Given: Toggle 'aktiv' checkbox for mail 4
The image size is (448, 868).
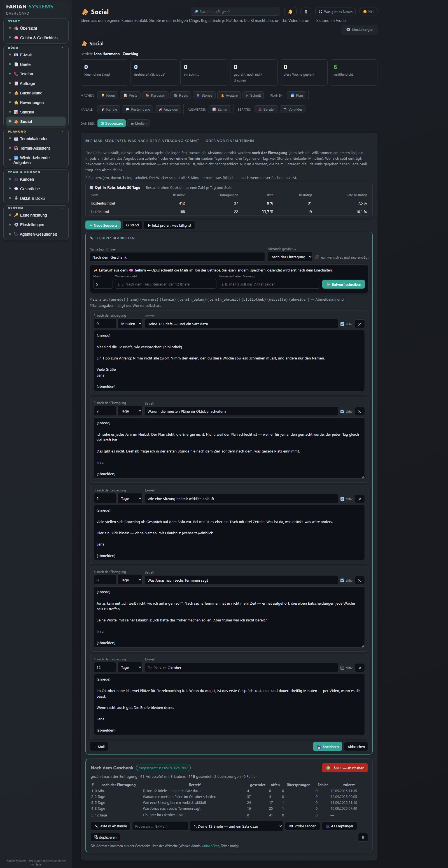Looking at the screenshot, I should click(342, 581).
